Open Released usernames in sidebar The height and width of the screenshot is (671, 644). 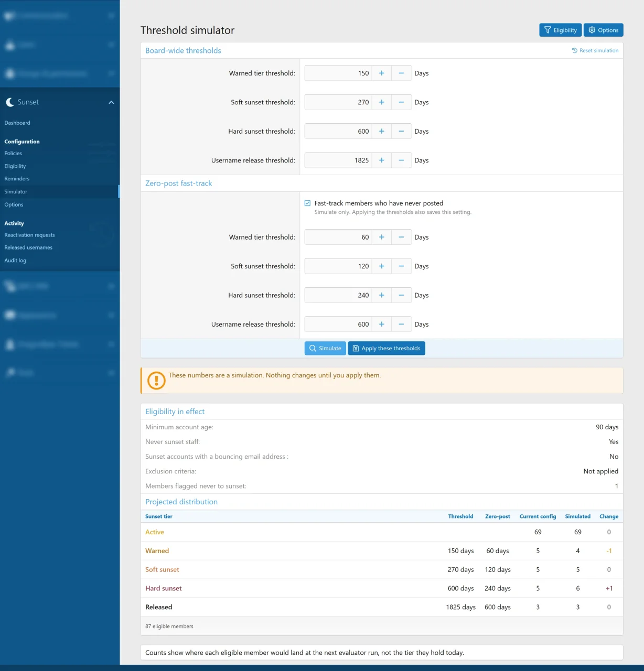(x=28, y=247)
